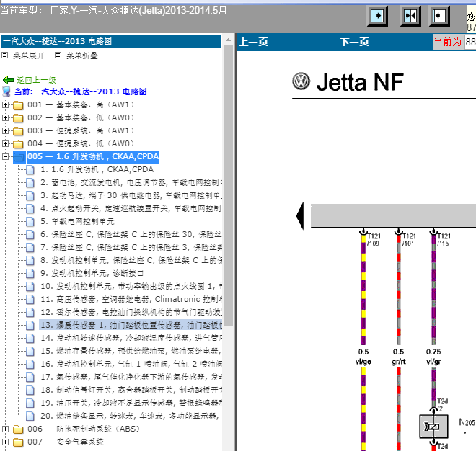Click the computer icon beside 当前 title
Viewport: 476px width, 451px height.
(6, 91)
